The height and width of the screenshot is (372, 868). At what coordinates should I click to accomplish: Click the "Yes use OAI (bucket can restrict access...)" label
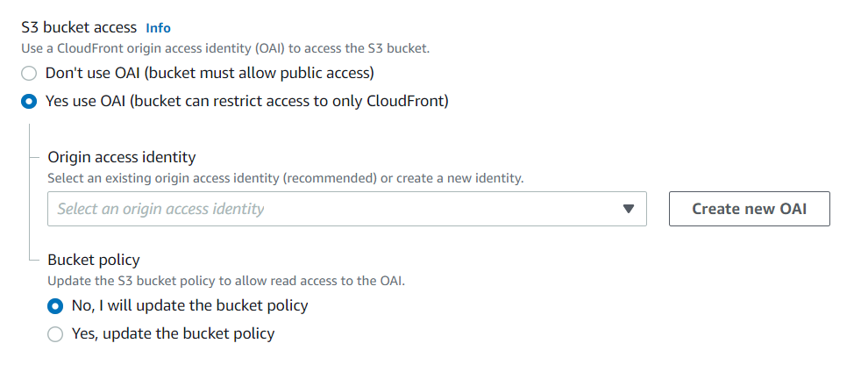pyautogui.click(x=247, y=101)
